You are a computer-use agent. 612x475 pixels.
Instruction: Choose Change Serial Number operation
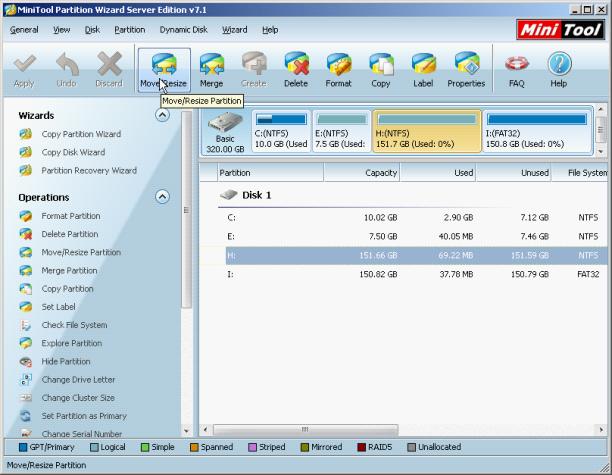[x=82, y=433]
